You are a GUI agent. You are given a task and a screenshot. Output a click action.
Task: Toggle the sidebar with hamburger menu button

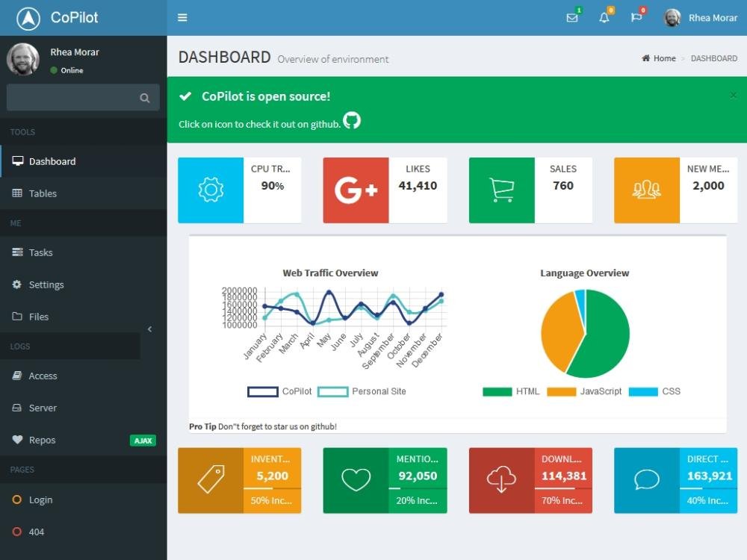(x=182, y=18)
